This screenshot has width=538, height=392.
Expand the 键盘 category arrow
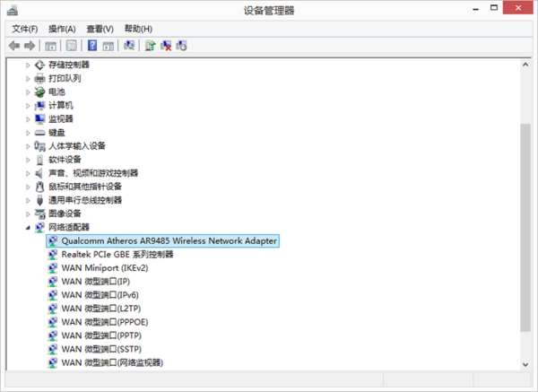pos(28,133)
